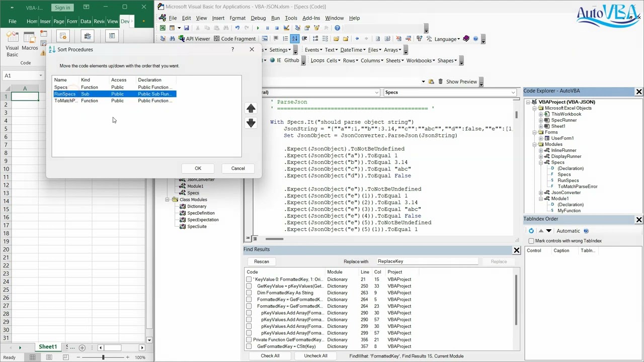Open the Specs procedure combo box
This screenshot has height=362, width=644.
point(450,93)
